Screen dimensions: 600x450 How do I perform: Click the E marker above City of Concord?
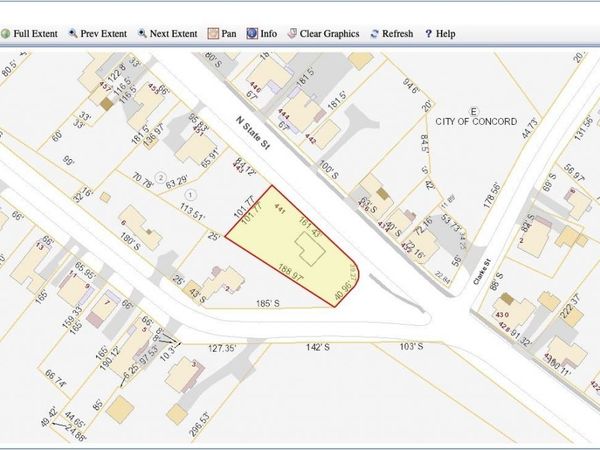coord(474,112)
